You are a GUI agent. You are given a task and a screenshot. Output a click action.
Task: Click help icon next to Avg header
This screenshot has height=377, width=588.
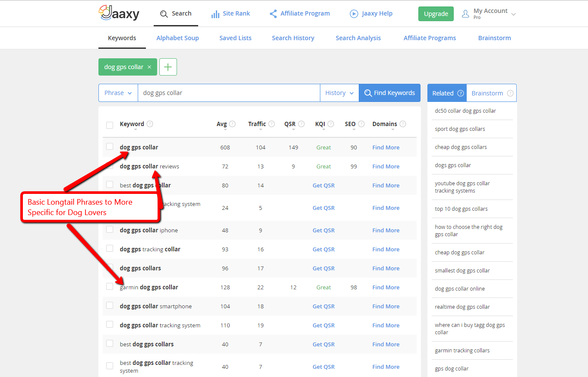232,124
